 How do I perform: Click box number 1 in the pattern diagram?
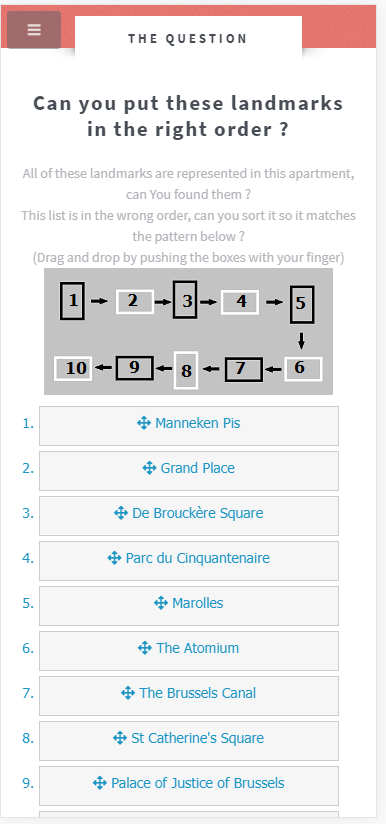[x=72, y=301]
